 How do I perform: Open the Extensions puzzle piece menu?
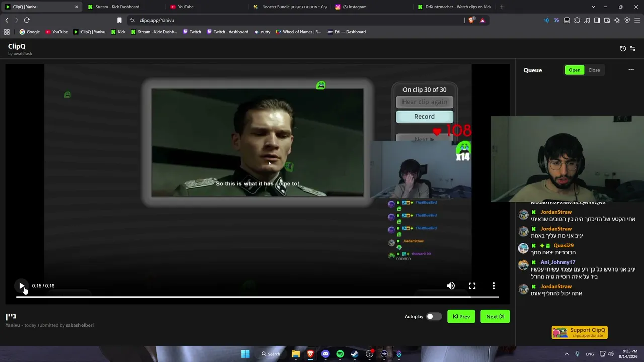point(577,20)
